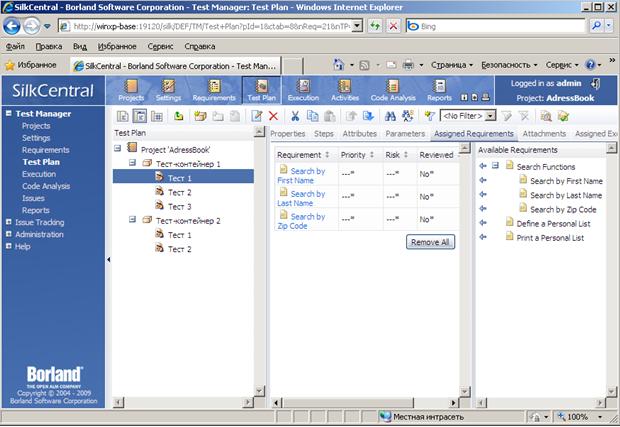Open the Steps tab

(x=324, y=134)
